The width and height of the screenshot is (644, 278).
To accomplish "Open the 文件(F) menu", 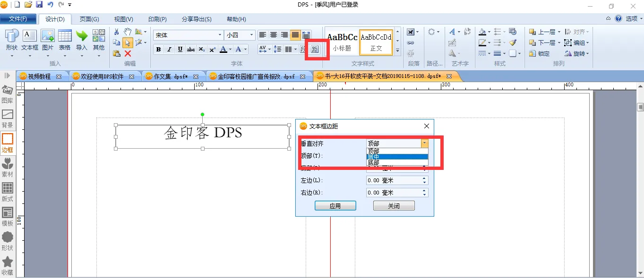I will coord(18,19).
